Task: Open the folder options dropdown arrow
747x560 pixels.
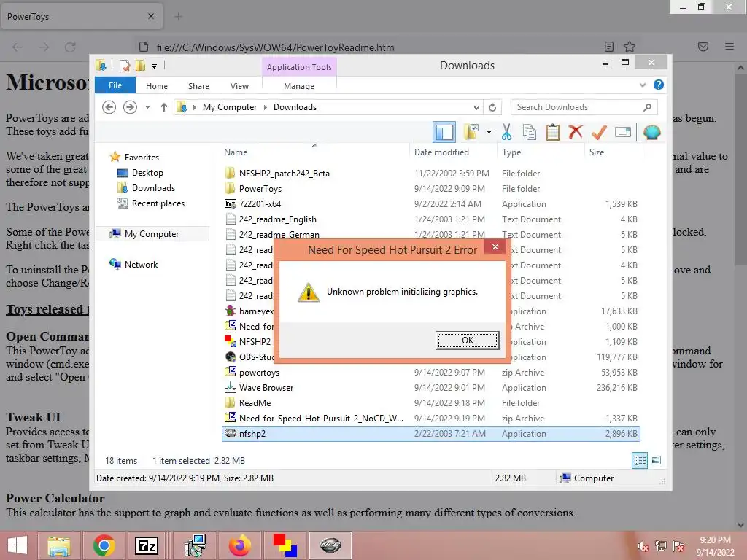Action: [489, 132]
